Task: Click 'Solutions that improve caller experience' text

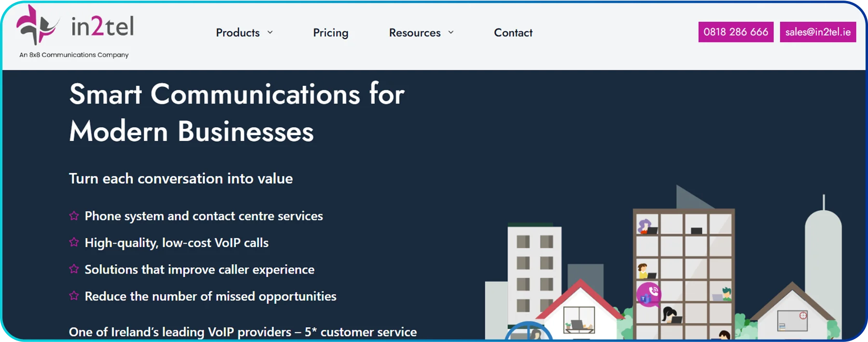Action: (199, 269)
